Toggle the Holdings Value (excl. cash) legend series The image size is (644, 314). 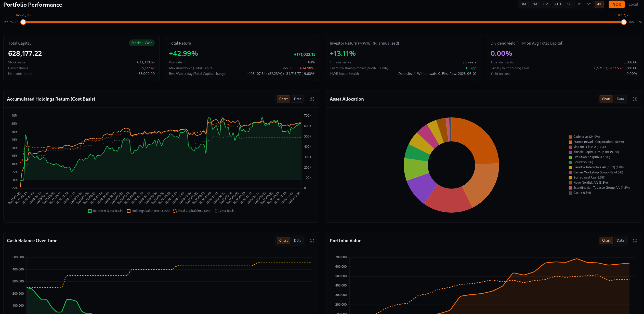pyautogui.click(x=148, y=211)
